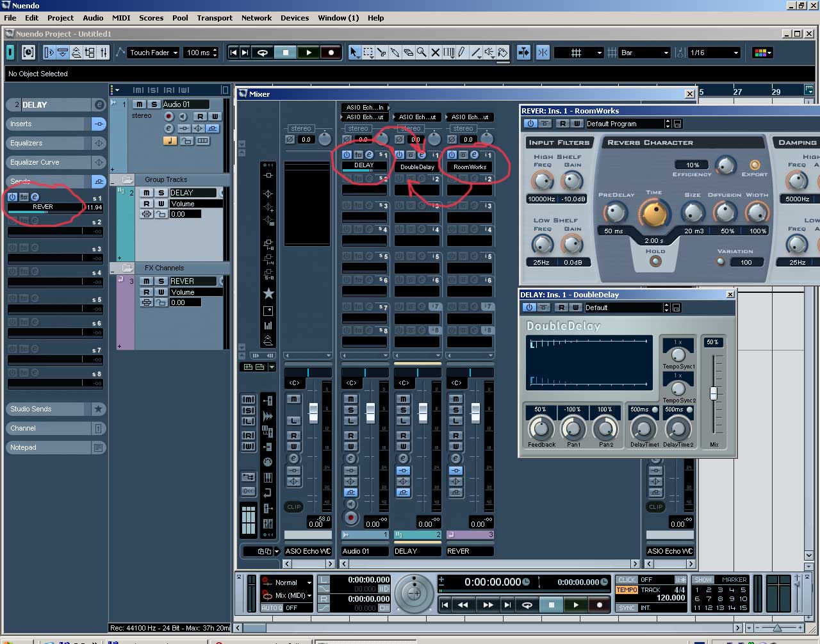This screenshot has width=820, height=644.
Task: Select the Zoom magnifier tool in toolbar
Action: [x=422, y=53]
